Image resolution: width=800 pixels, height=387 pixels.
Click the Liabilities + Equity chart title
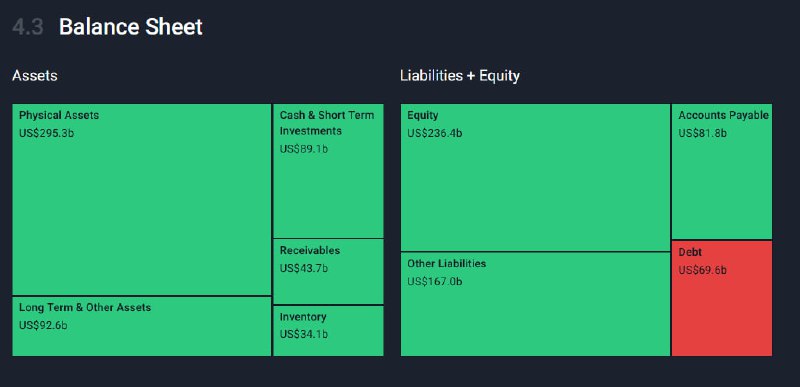tap(460, 76)
